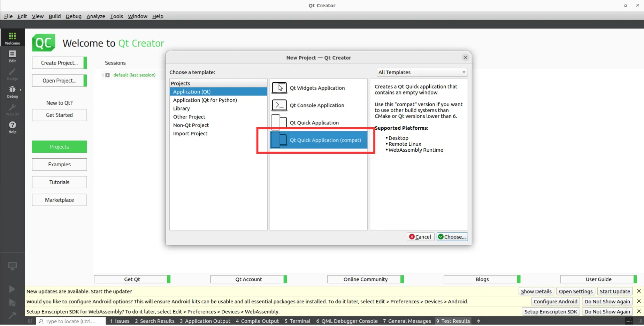
Task: Click the Type to locate search field
Action: [71, 321]
